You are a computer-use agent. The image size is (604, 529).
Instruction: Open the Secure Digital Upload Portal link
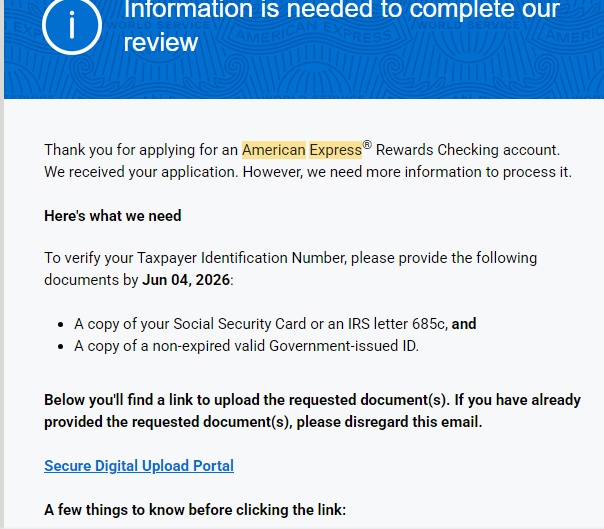[x=139, y=466]
